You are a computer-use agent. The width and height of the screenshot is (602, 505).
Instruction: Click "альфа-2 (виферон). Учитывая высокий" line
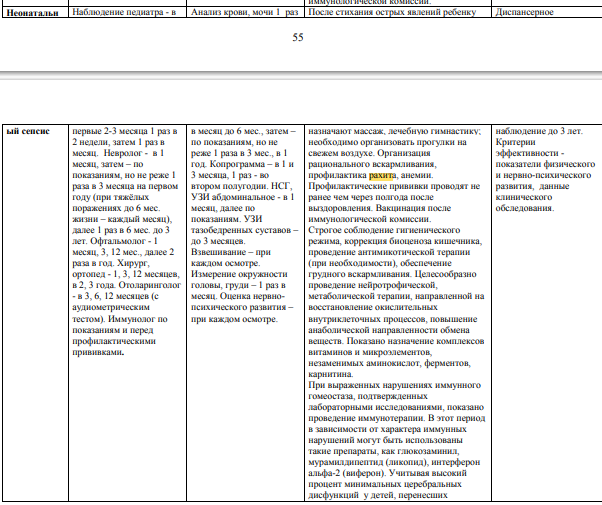pos(387,474)
